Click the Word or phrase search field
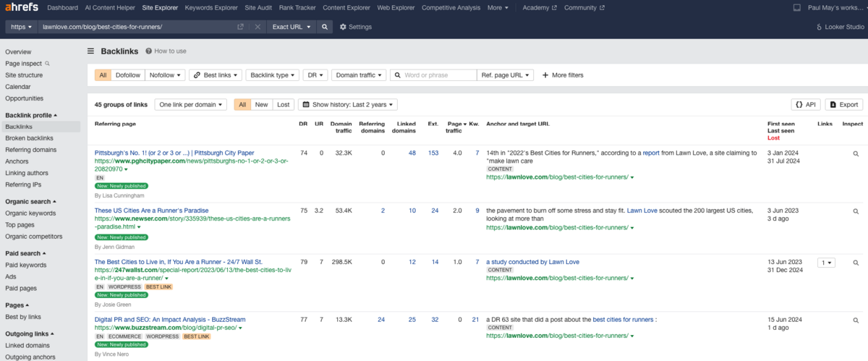This screenshot has height=361, width=868. tap(433, 75)
